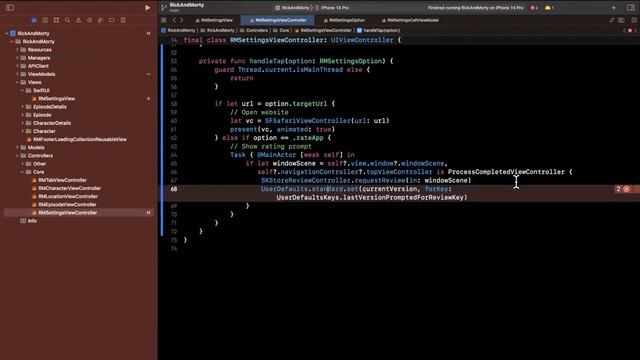Expand the EpisodeDetails folder
Image resolution: width=640 pixels, height=360 pixels.
tap(22, 107)
